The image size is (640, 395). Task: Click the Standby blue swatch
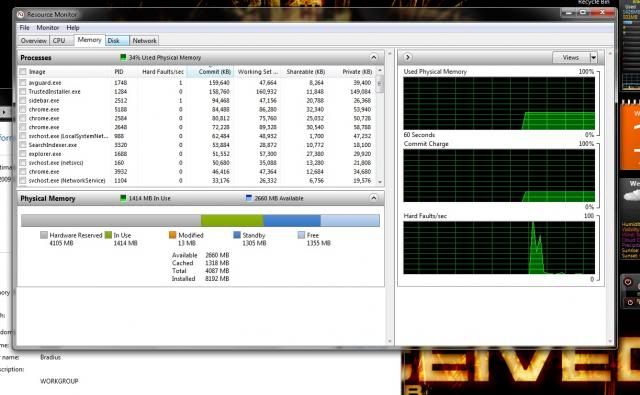(x=237, y=235)
